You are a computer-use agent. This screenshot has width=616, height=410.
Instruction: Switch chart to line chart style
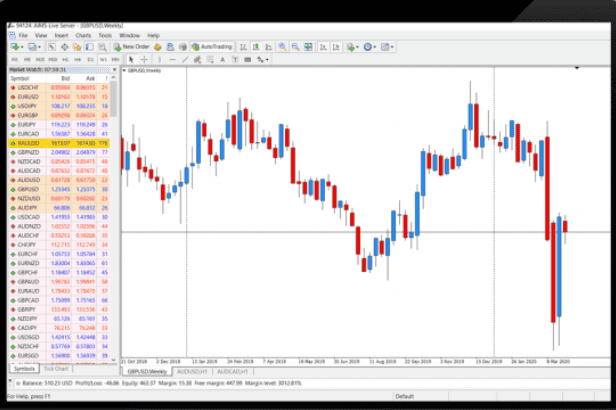click(269, 47)
